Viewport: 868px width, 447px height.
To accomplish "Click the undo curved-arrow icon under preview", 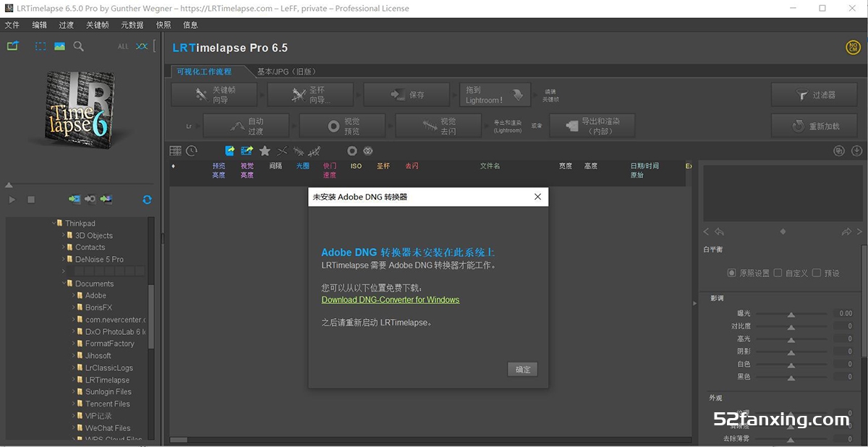I will pos(720,232).
